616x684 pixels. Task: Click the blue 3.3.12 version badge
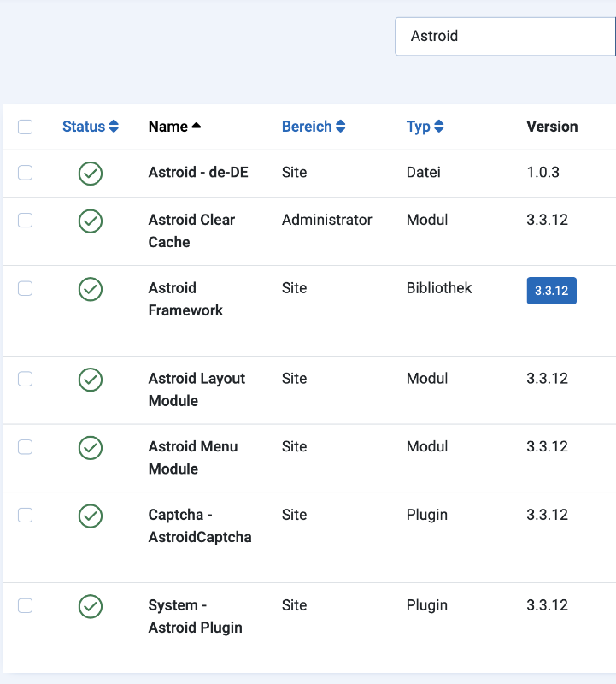tap(551, 291)
